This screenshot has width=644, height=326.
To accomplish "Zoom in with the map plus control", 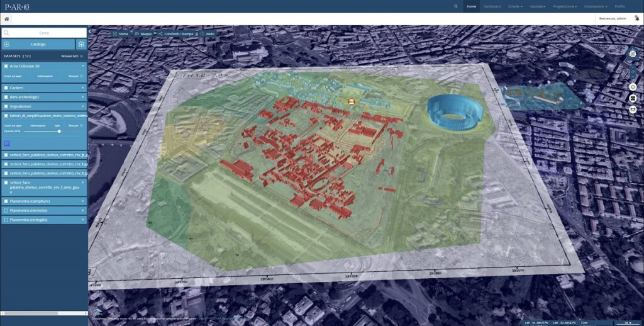I will click(633, 65).
